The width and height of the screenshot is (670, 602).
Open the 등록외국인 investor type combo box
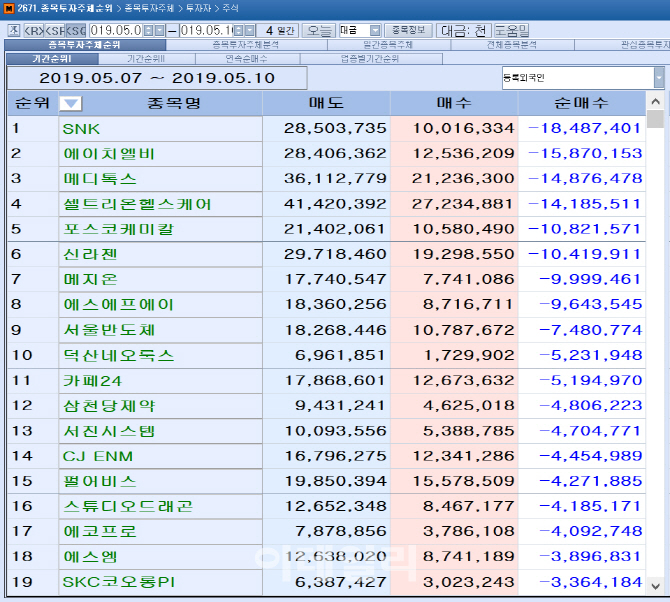[x=583, y=78]
